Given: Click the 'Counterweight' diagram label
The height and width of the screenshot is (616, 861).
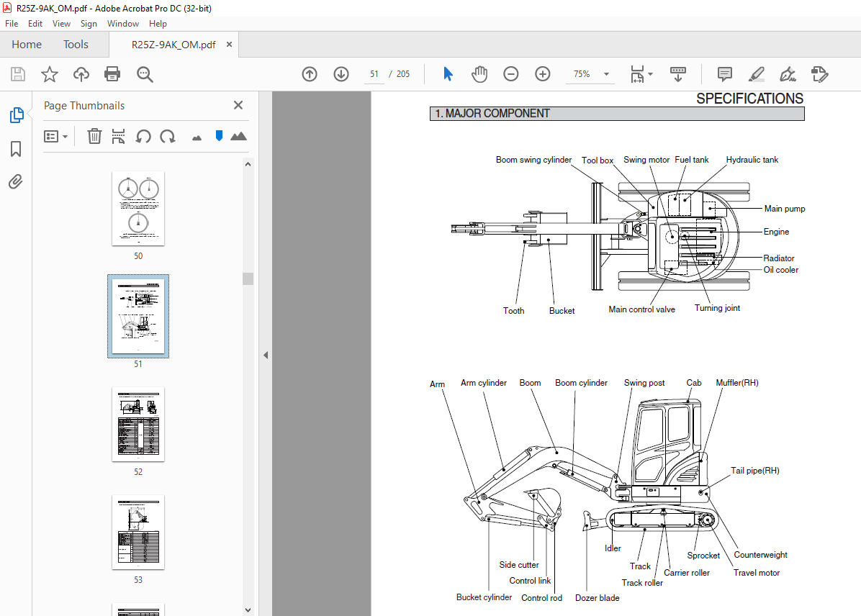Looking at the screenshot, I should pos(760,555).
